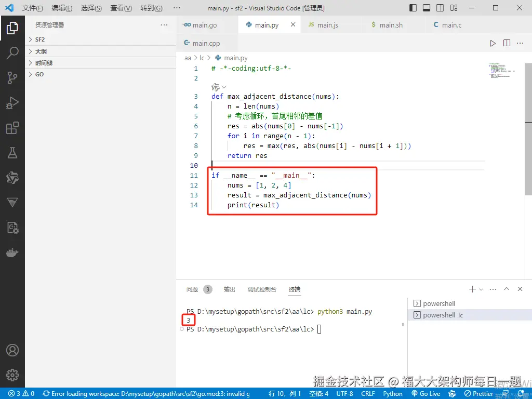
Task: Run the Python file with the play button
Action: (x=493, y=43)
